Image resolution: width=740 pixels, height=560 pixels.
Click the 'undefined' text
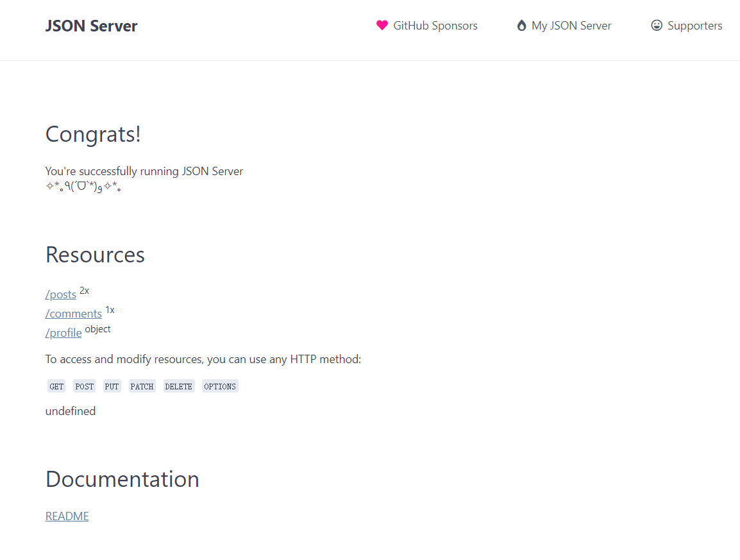pos(71,411)
